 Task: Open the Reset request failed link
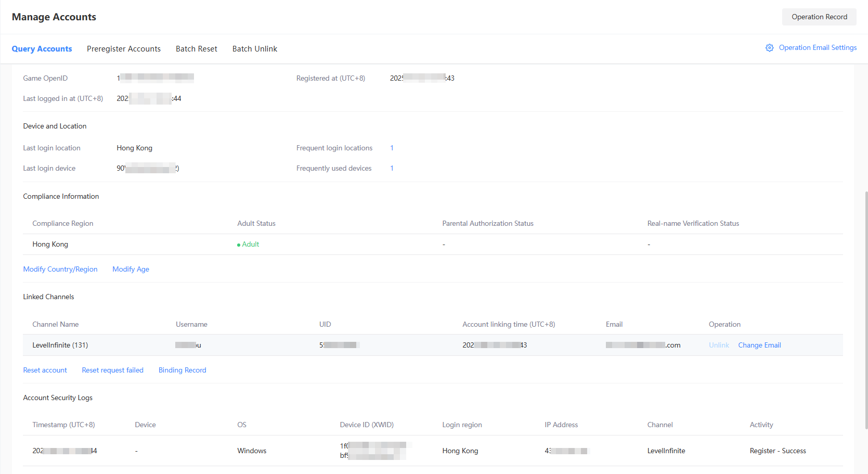coord(112,370)
